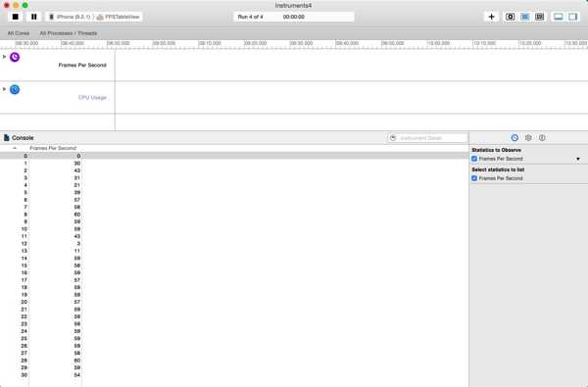This screenshot has width=588, height=387.
Task: Click the sort arrow in index column header
Action: (15, 148)
